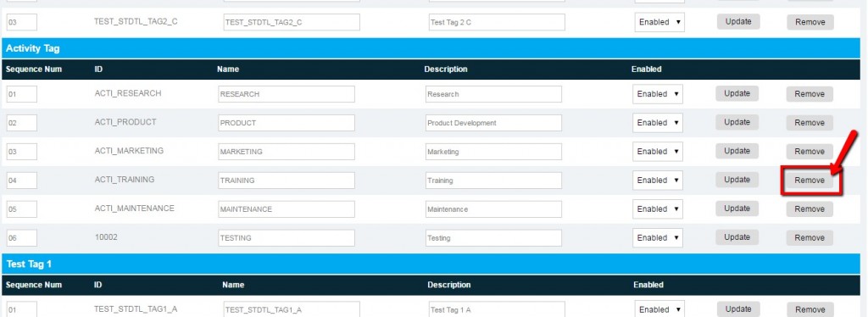
Task: Select the Activity Tag section header
Action: 431,48
